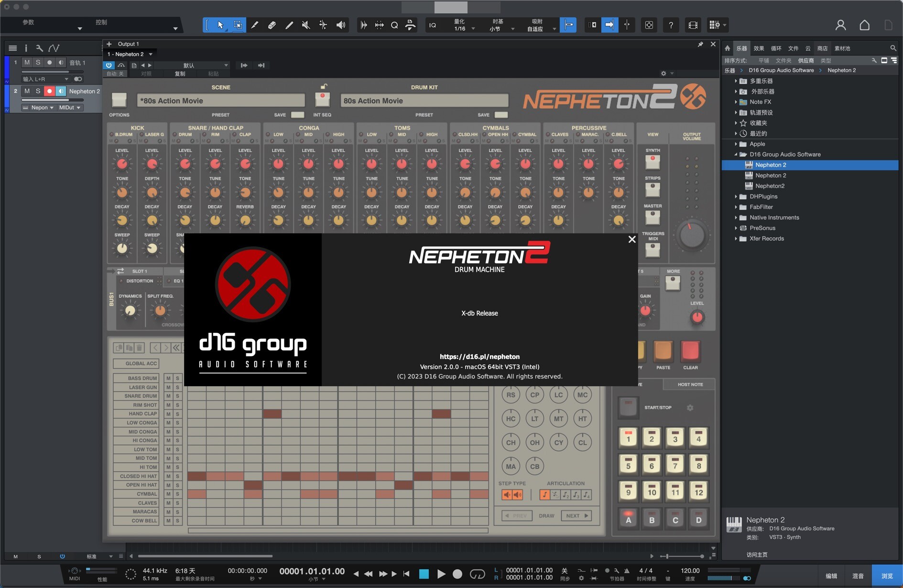This screenshot has height=588, width=903.
Task: Solo the COW BELL row
Action: click(x=177, y=521)
